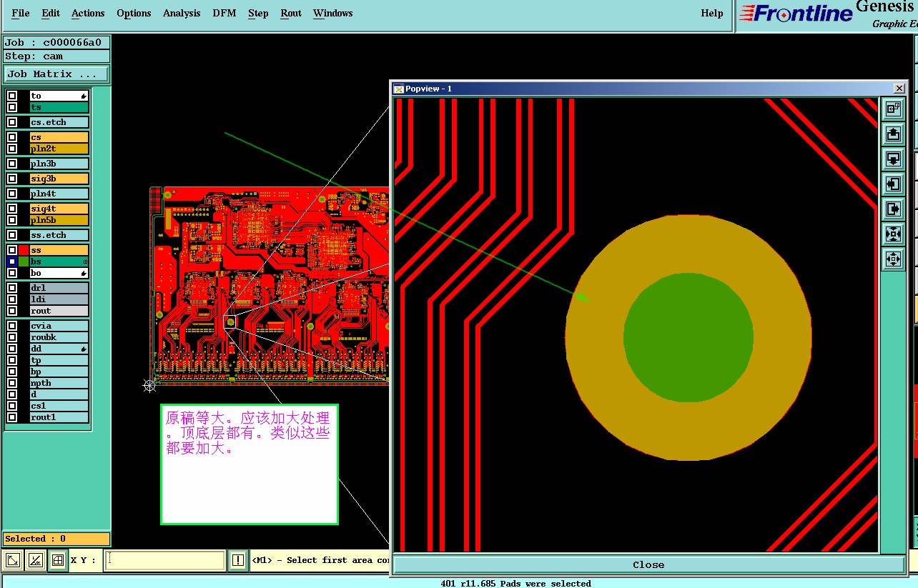
Task: Toggle display checkbox for layer cs.etch
Action: (12, 122)
